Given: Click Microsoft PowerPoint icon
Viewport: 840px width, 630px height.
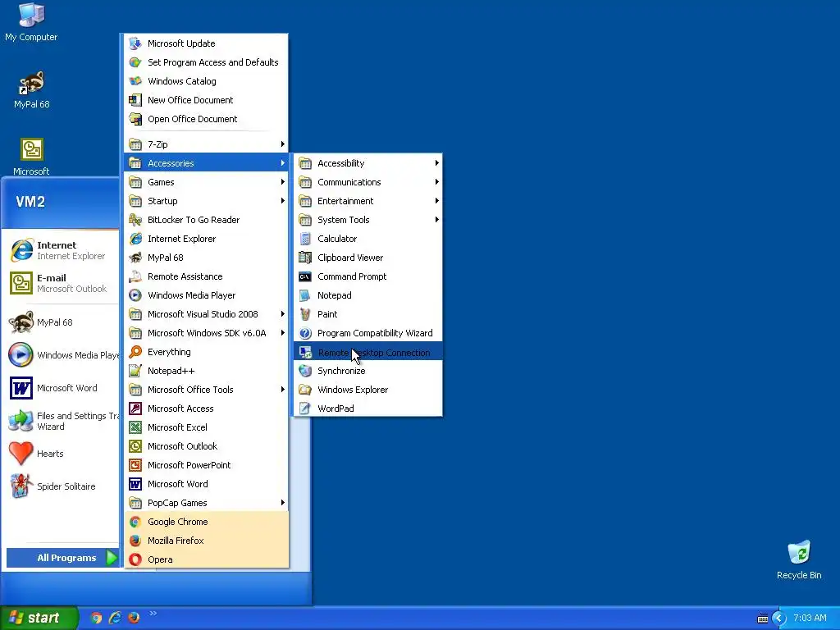Looking at the screenshot, I should [135, 465].
